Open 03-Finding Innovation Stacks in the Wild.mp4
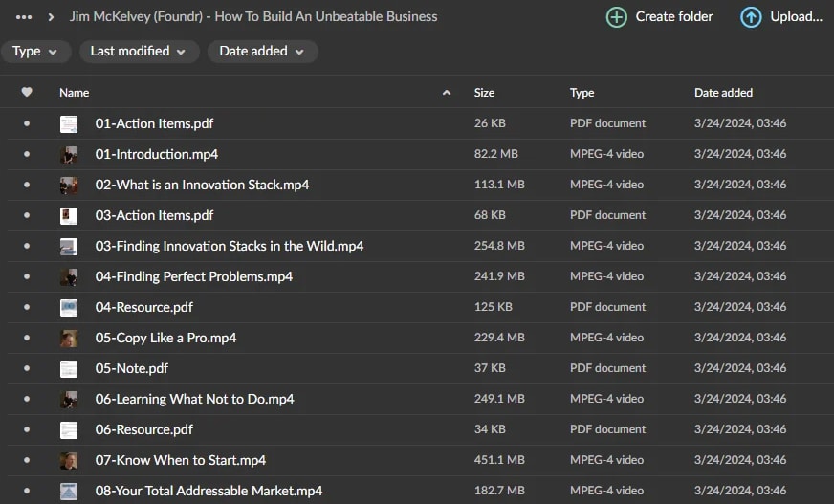This screenshot has width=834, height=504. [x=229, y=246]
